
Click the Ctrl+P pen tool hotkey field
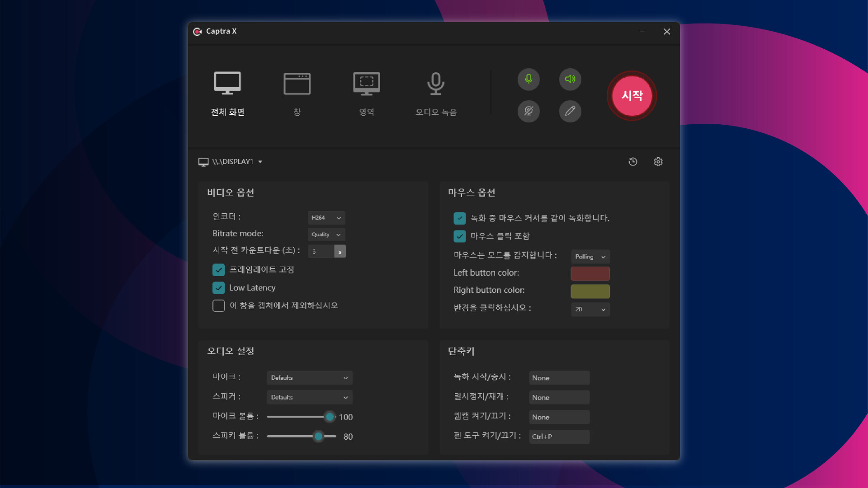559,436
